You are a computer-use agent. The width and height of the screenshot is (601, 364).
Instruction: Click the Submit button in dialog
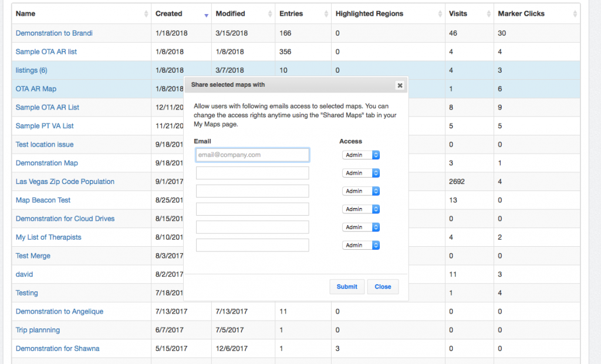click(x=347, y=287)
